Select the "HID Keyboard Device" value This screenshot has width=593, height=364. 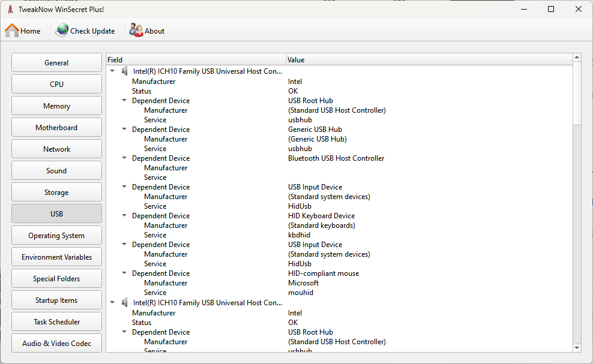(x=322, y=215)
